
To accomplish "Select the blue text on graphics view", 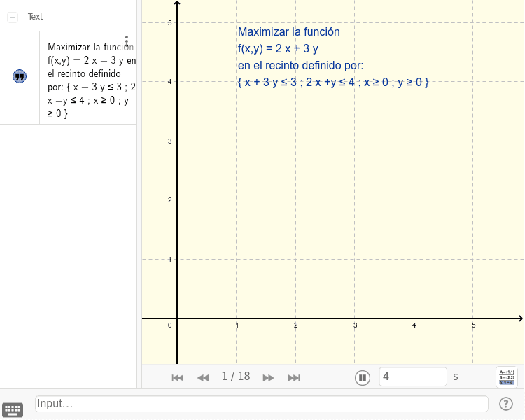I will coord(333,57).
